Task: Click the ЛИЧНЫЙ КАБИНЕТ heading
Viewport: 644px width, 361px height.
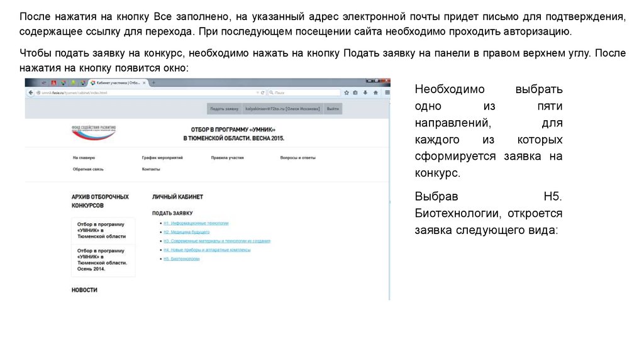Action: 177,197
